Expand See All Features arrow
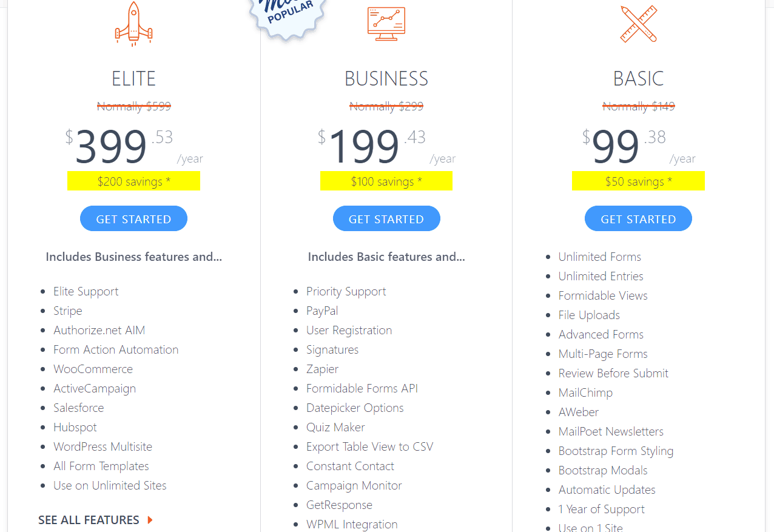 tap(150, 520)
